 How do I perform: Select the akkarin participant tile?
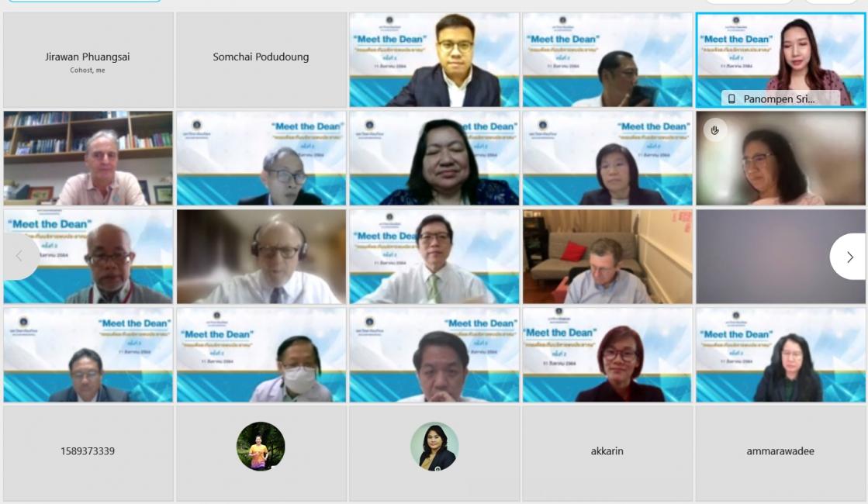pos(607,453)
